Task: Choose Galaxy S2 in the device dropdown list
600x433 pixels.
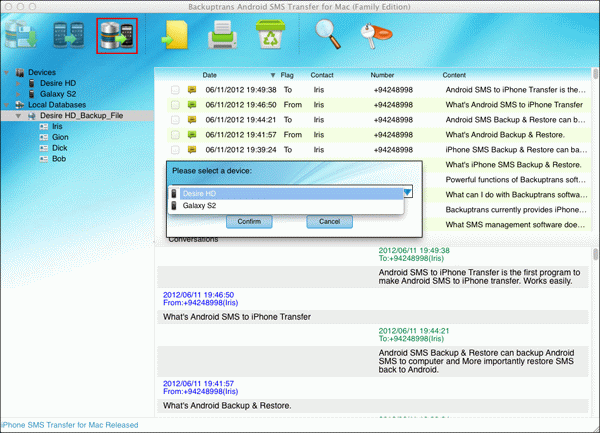Action: point(286,206)
